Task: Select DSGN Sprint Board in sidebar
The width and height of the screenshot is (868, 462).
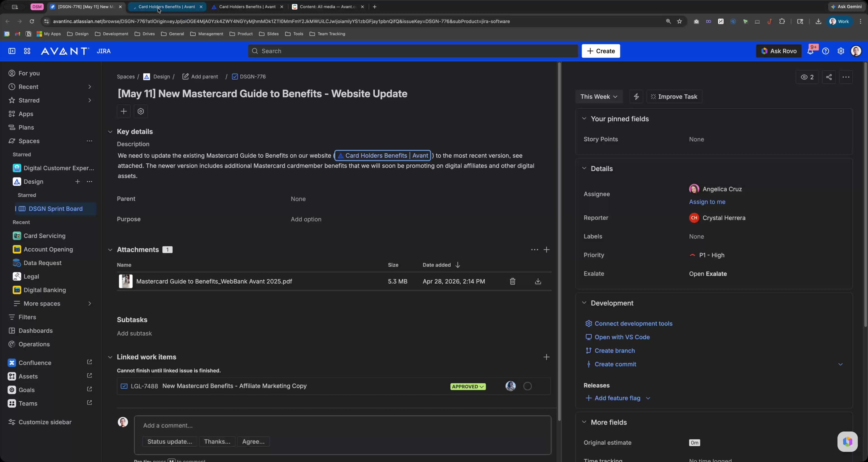Action: click(x=55, y=209)
